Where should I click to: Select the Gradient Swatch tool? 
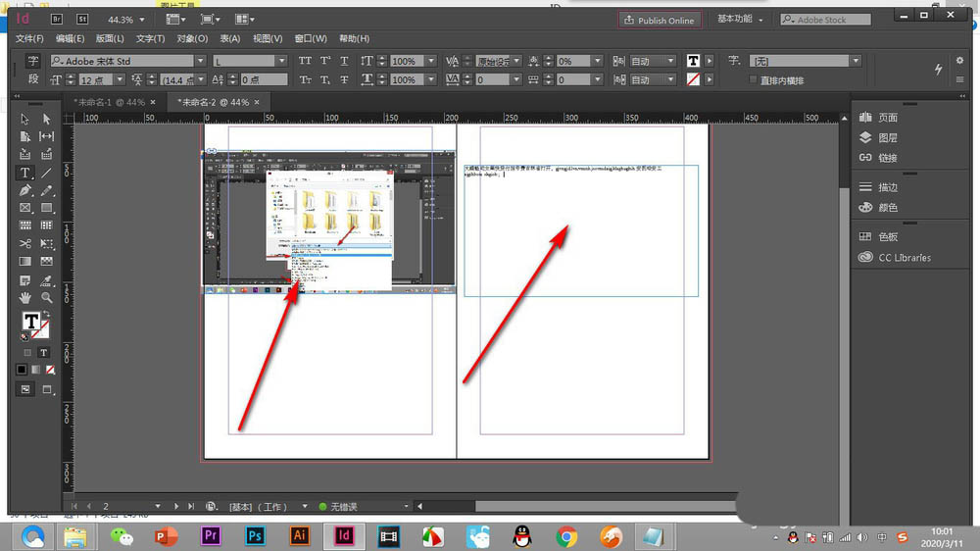coord(24,262)
